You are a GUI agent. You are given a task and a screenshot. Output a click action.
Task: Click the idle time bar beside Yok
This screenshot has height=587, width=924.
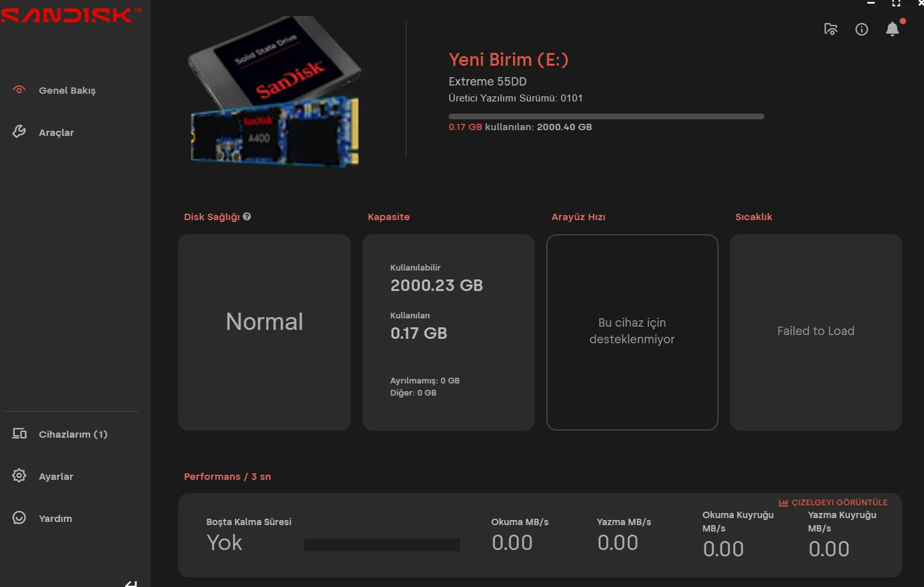382,545
